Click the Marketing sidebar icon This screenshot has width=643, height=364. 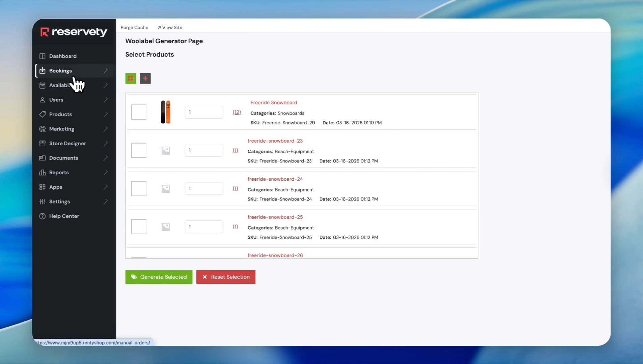pos(43,129)
